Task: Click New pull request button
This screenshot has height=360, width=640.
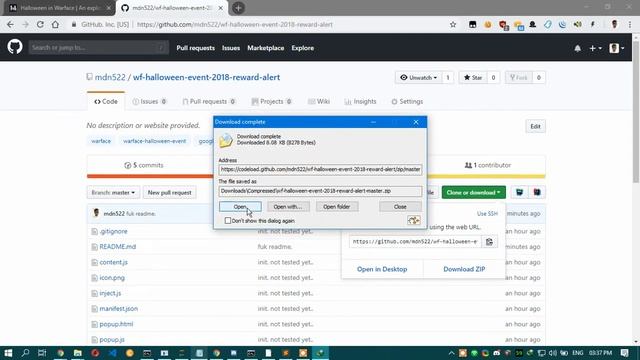Action: coord(169,192)
